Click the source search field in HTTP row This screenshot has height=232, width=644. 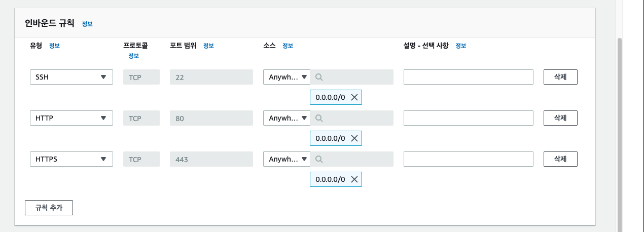[351, 118]
